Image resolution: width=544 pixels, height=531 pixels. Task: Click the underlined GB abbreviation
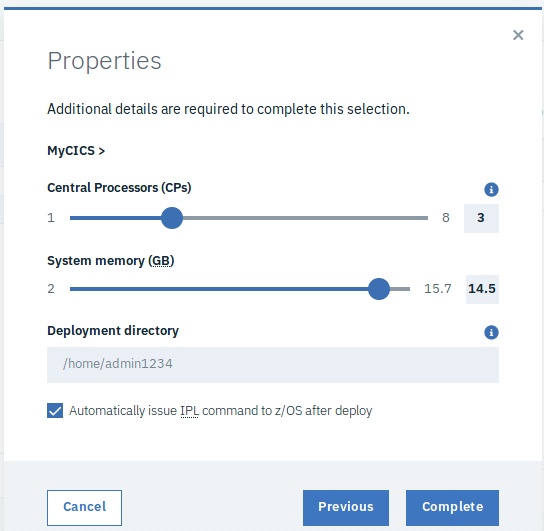161,261
